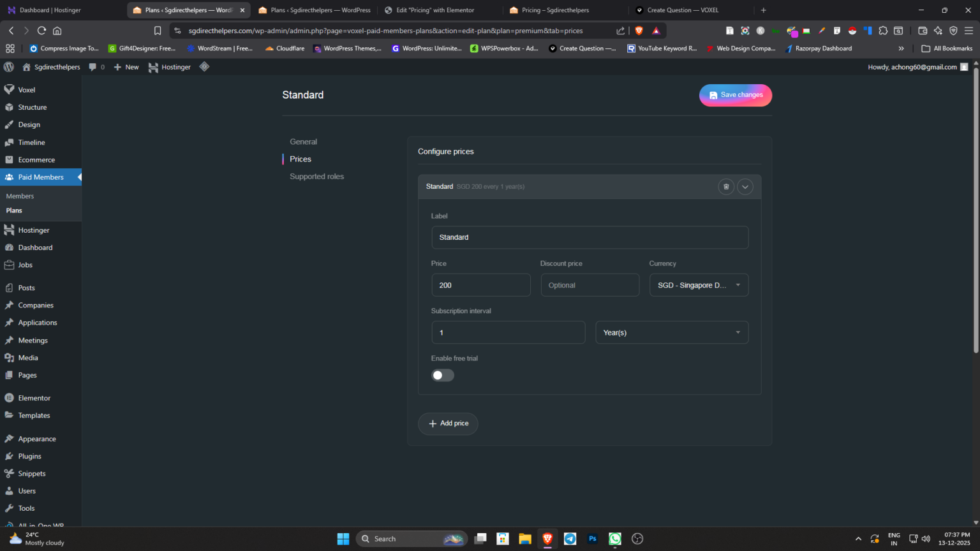
Task: Open the Members submenu item
Action: coord(20,196)
